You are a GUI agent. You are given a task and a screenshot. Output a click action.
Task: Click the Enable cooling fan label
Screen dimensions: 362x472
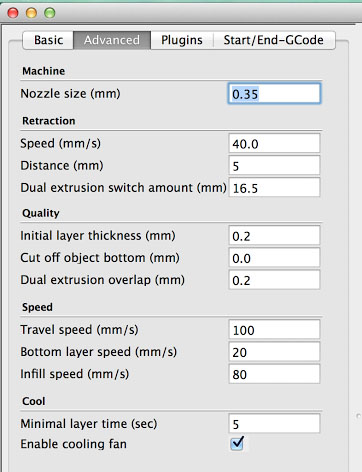pyautogui.click(x=73, y=444)
